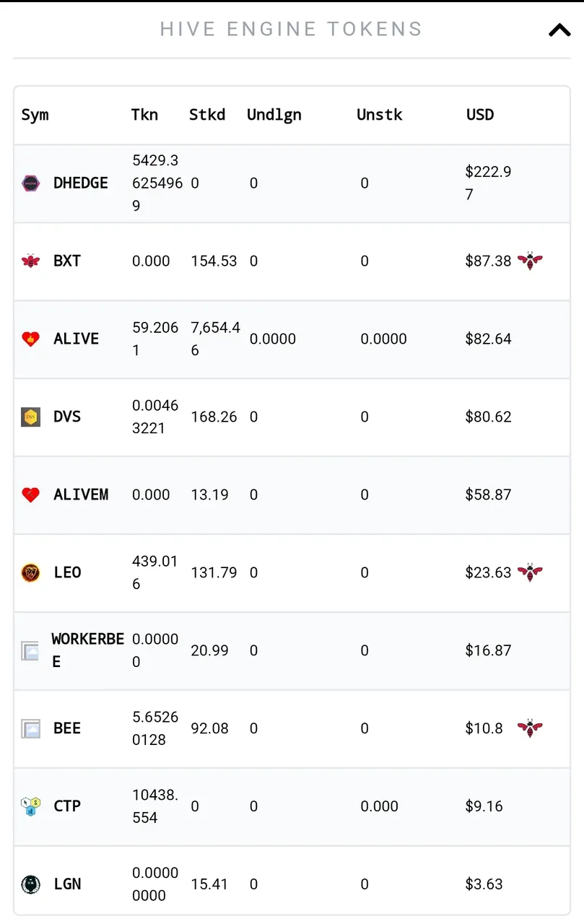Click the Tkn column header

(x=144, y=115)
